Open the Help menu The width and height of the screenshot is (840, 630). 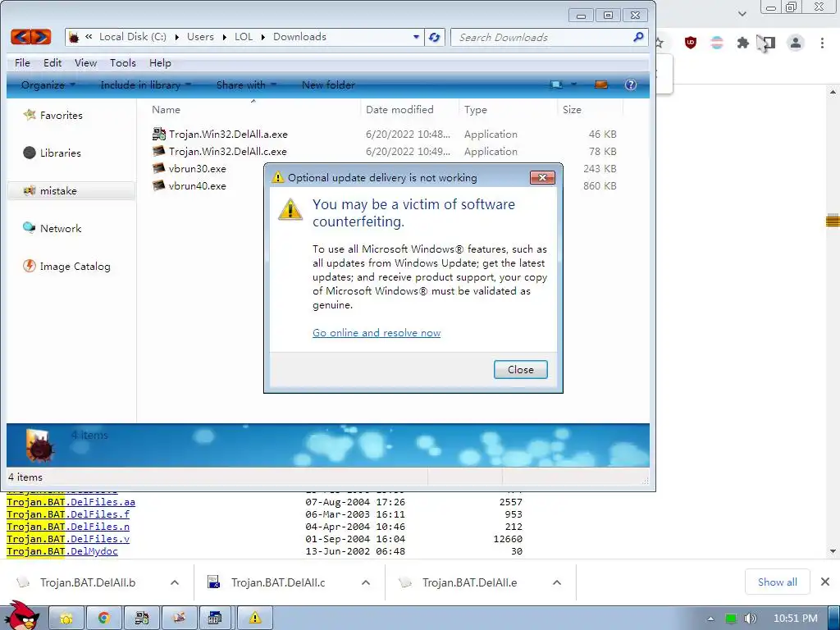(x=160, y=62)
